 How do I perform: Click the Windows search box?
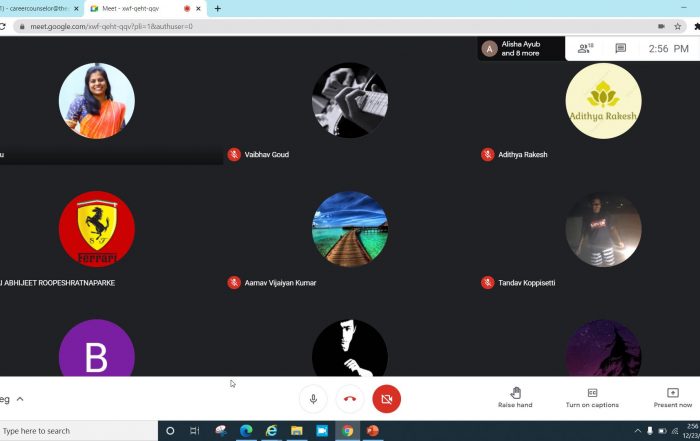pos(79,431)
